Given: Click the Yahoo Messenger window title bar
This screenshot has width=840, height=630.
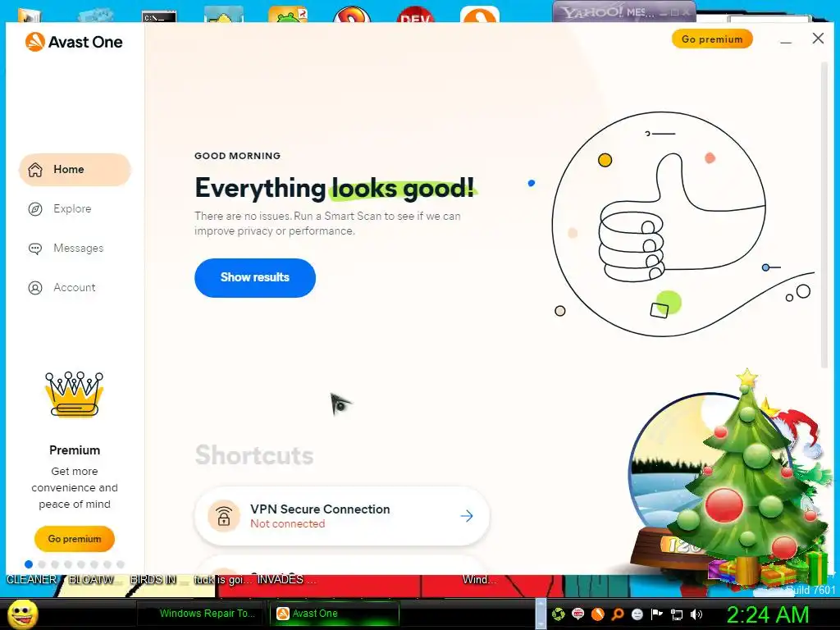Looking at the screenshot, I should (624, 11).
